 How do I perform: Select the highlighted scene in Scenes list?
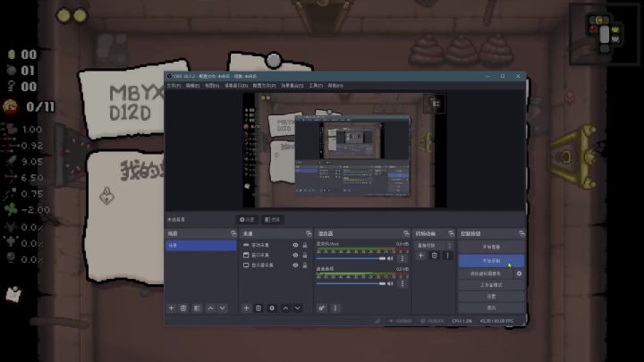tap(201, 245)
